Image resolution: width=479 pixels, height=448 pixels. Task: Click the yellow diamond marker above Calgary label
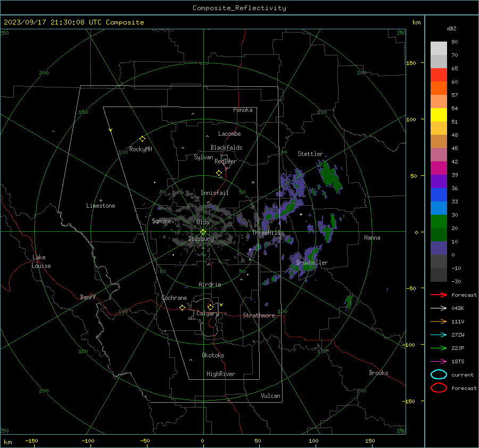210,307
